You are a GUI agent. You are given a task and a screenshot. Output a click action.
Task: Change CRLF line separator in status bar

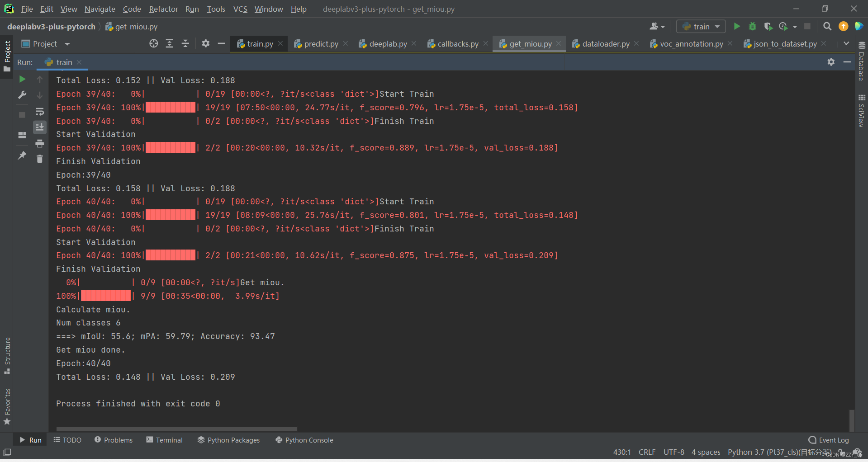click(647, 452)
